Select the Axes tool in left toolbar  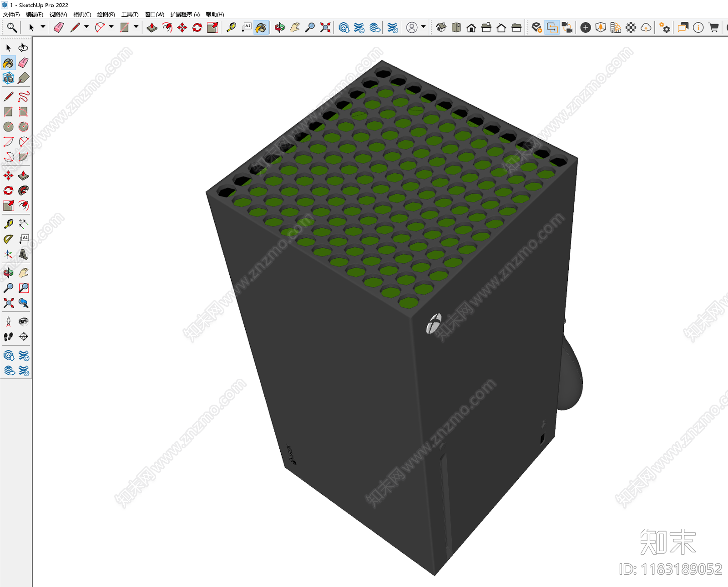8,254
